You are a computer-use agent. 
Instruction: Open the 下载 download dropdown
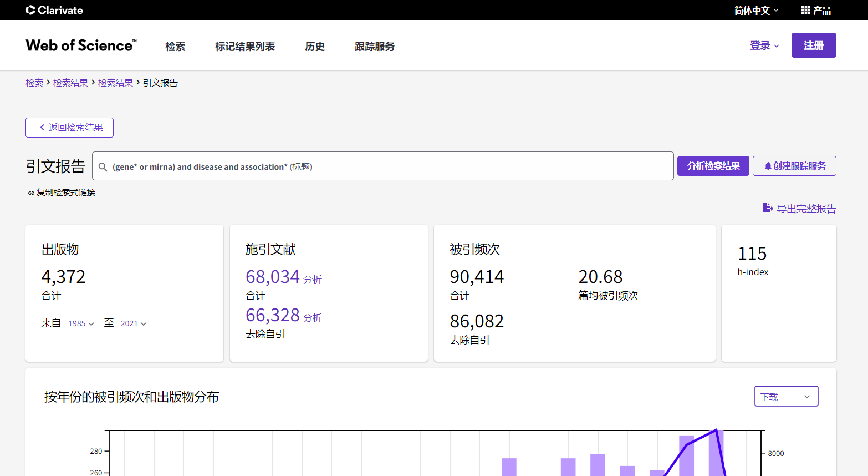tap(786, 396)
